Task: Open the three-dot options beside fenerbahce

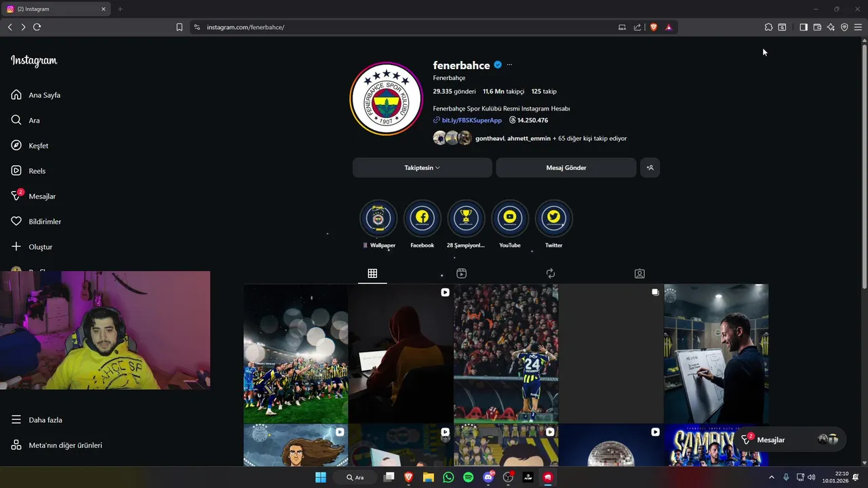Action: coord(509,65)
